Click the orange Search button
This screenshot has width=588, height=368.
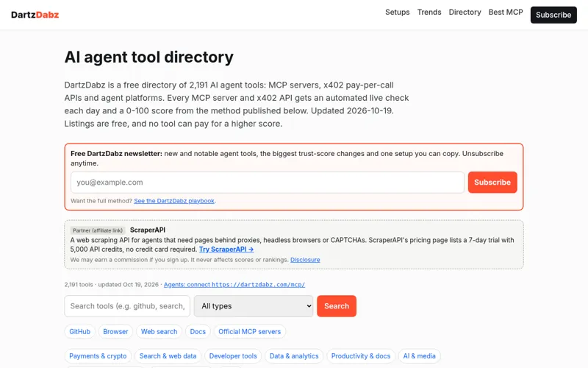pyautogui.click(x=337, y=306)
